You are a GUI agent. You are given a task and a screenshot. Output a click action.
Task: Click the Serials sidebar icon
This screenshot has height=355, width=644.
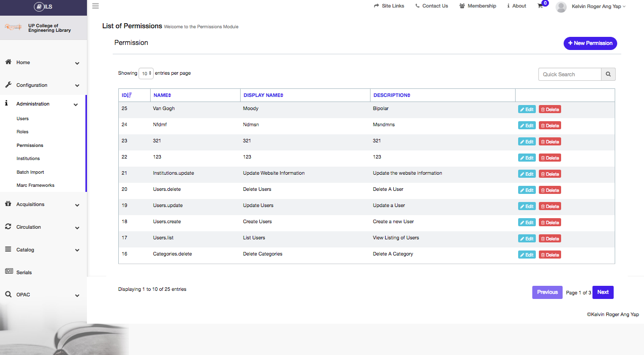(x=9, y=272)
